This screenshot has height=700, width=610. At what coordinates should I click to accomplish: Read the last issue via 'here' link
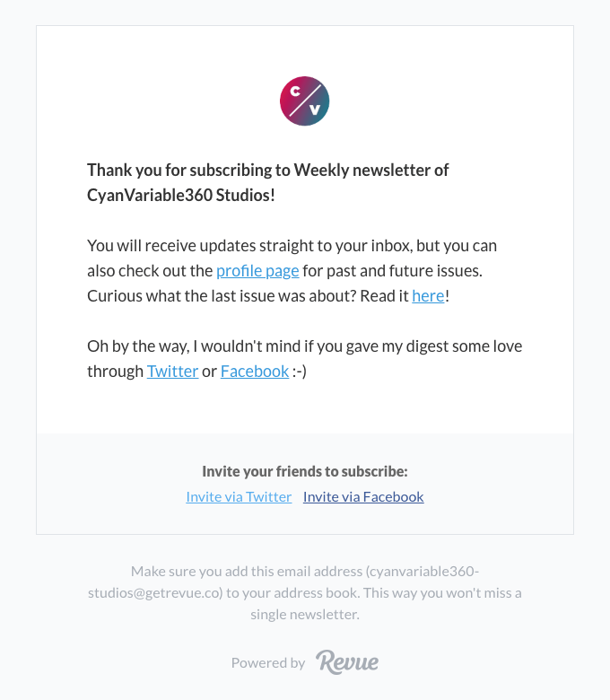428,296
